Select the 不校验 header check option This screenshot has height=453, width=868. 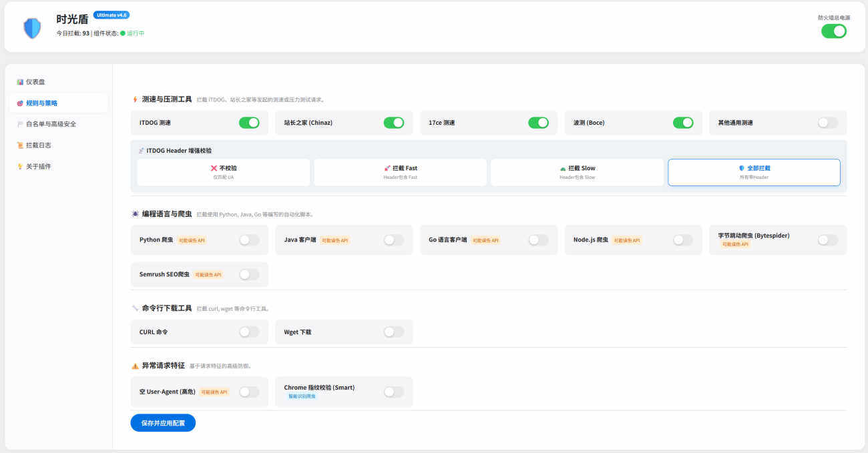pyautogui.click(x=224, y=172)
